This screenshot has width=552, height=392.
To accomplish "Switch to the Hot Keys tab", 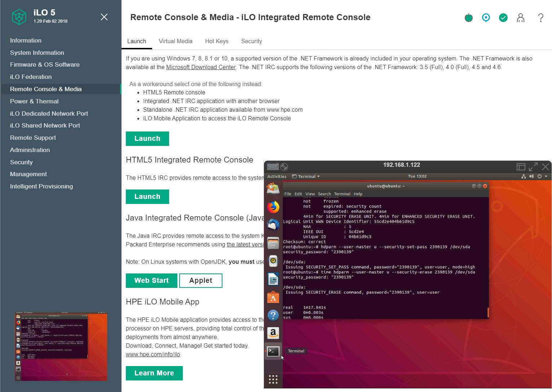I will point(217,41).
